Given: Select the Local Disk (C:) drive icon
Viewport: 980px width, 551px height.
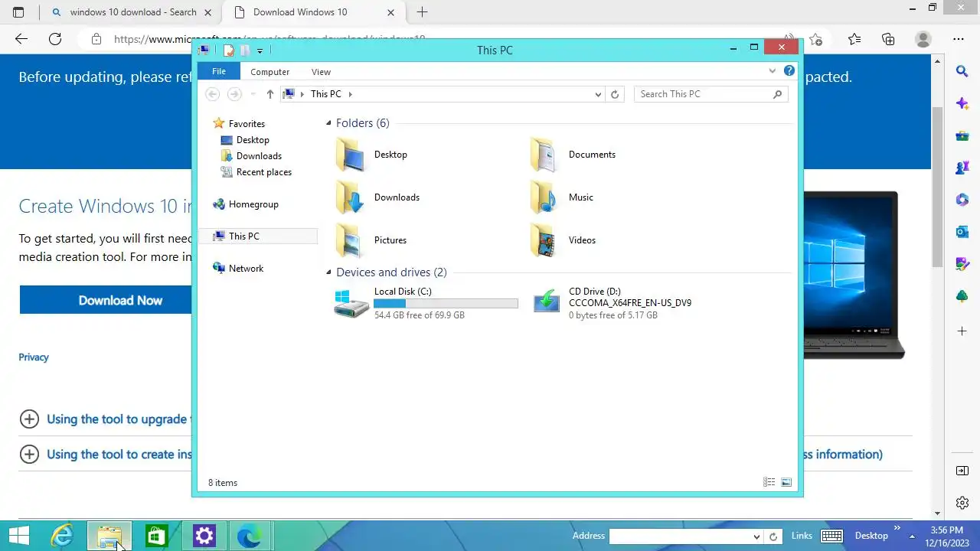Looking at the screenshot, I should coord(351,303).
